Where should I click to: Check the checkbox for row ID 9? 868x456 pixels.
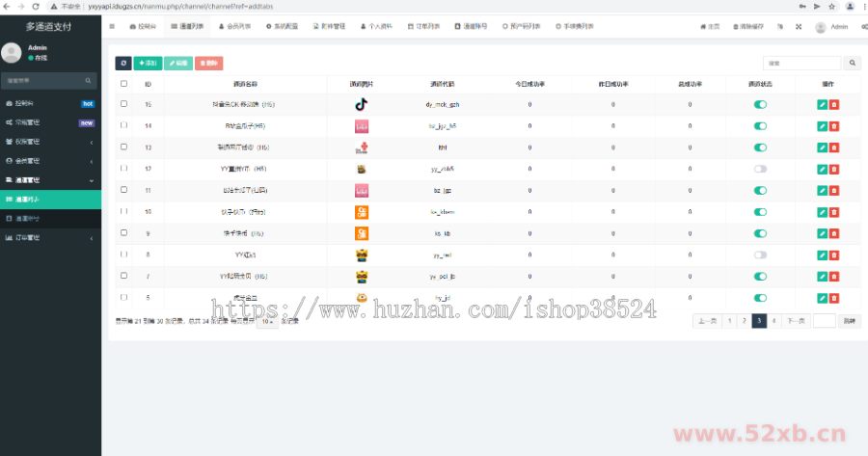(123, 233)
